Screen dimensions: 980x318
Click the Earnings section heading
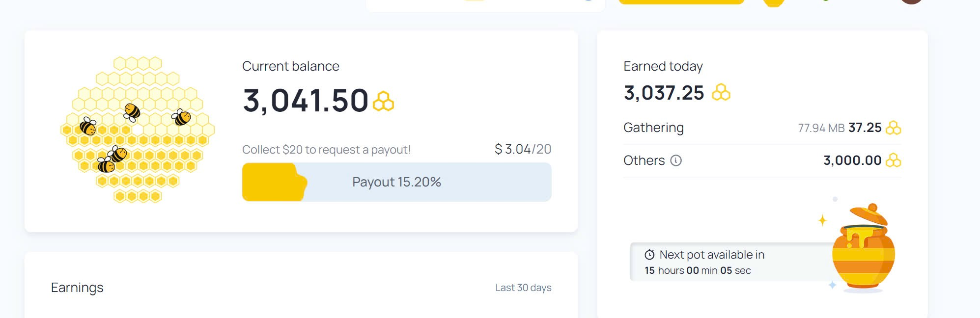pos(77,288)
